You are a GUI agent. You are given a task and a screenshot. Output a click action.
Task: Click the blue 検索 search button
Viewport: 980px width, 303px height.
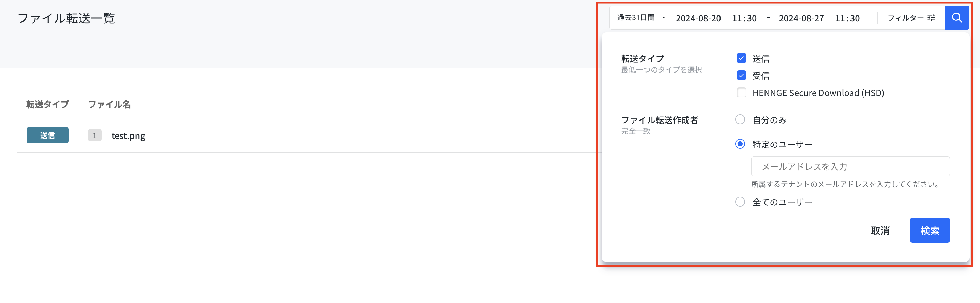tap(930, 230)
